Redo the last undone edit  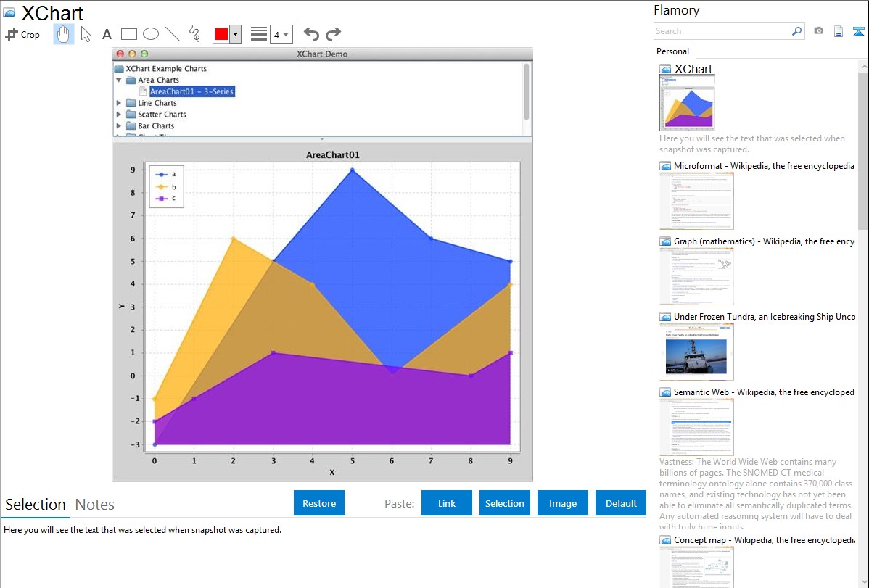[333, 34]
